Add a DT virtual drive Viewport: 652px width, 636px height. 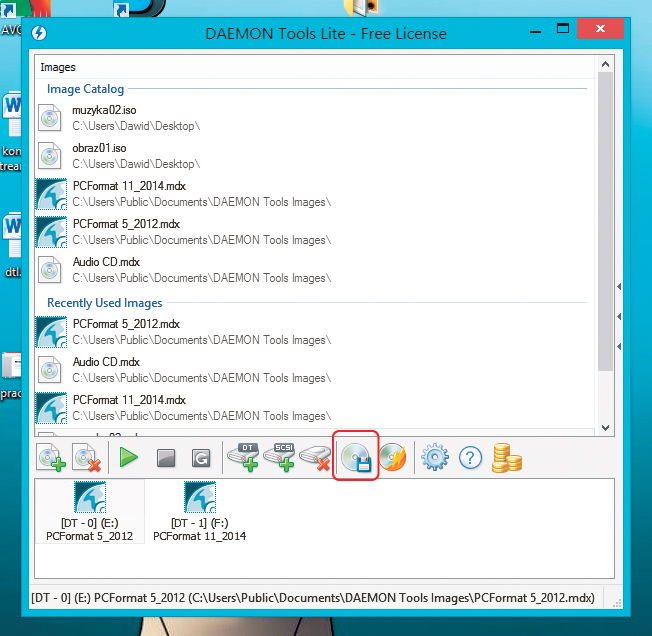click(245, 458)
